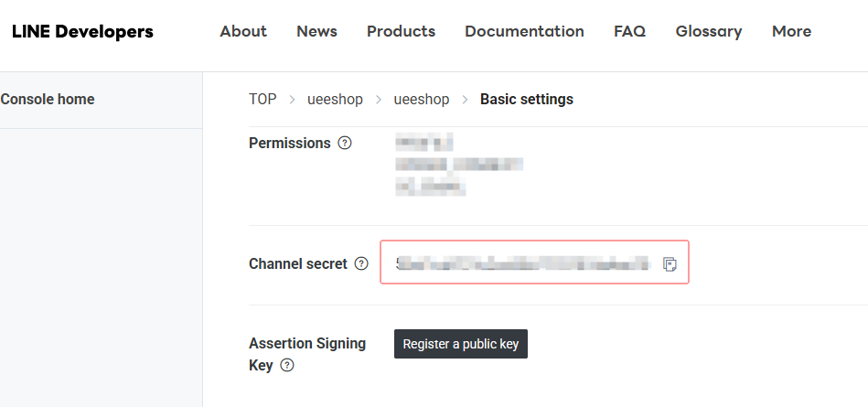
Task: Go to Console home in sidebar
Action: pos(48,100)
